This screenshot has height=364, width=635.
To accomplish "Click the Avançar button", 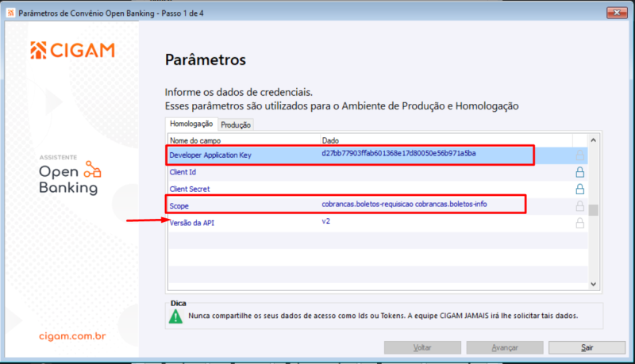I will [505, 347].
